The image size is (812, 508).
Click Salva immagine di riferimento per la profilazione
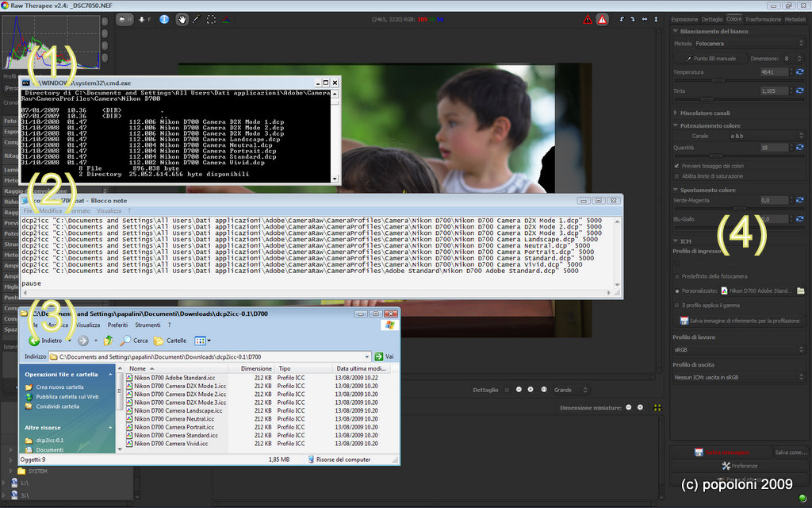pos(740,321)
